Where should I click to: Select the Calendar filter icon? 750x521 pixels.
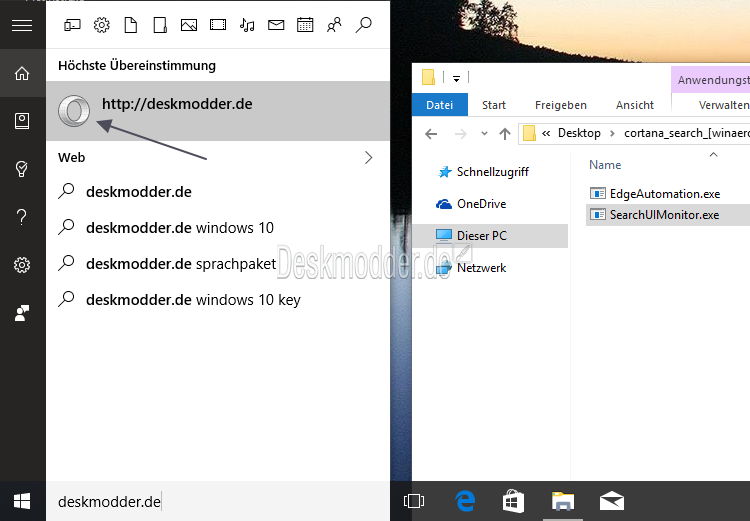click(305, 25)
